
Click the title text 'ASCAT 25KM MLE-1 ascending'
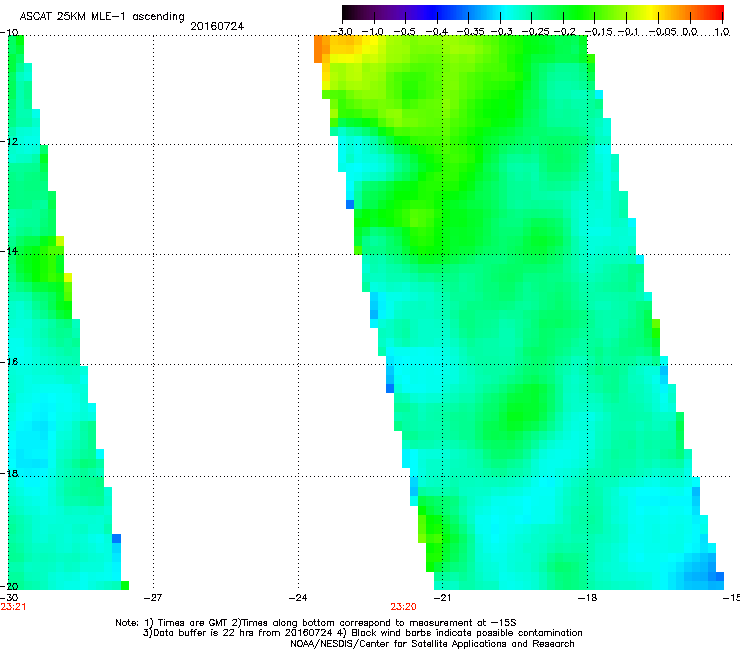(102, 17)
